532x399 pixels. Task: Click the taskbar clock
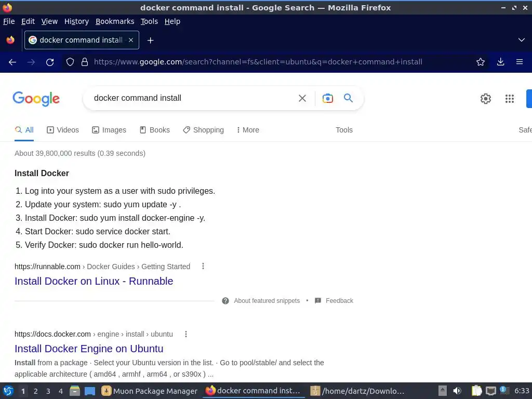tap(522, 391)
